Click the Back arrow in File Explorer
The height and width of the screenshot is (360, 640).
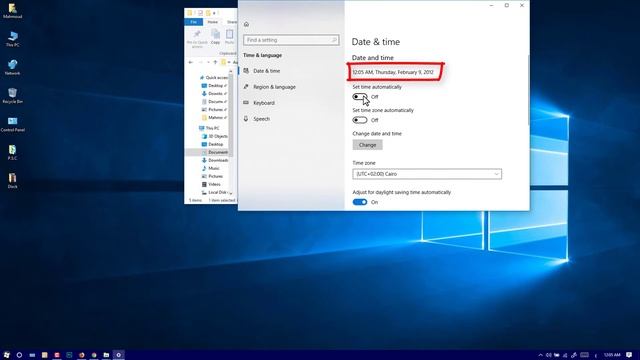point(191,62)
